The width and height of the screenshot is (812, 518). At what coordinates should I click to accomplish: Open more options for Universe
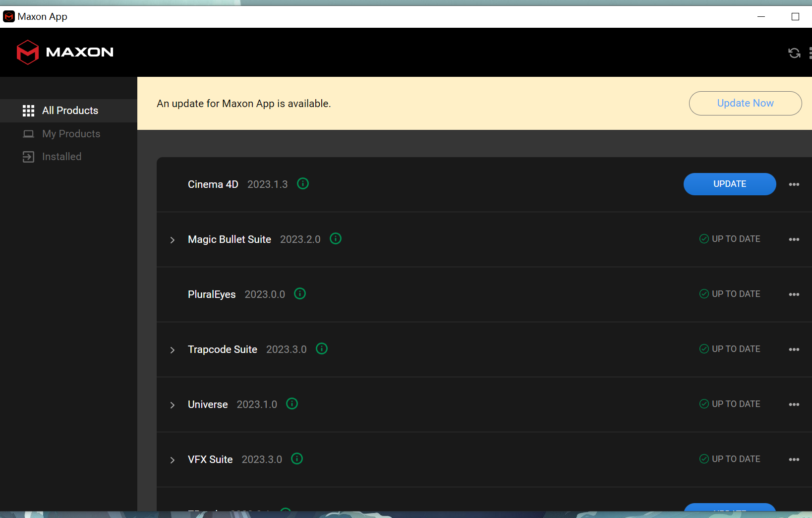coord(794,404)
